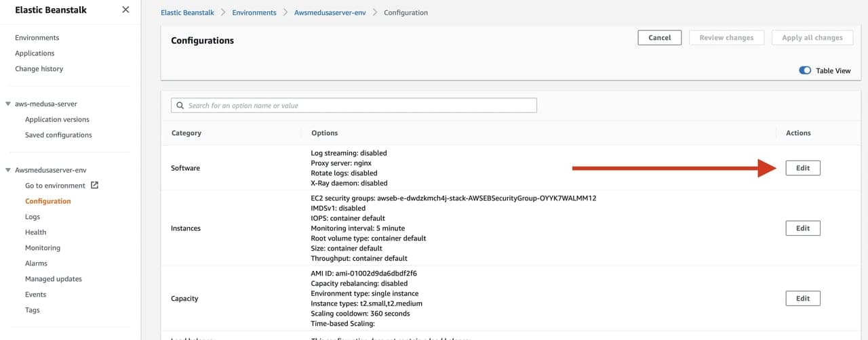868x340 pixels.
Task: Click the 'Proxy server: nginx' option text
Action: point(341,163)
